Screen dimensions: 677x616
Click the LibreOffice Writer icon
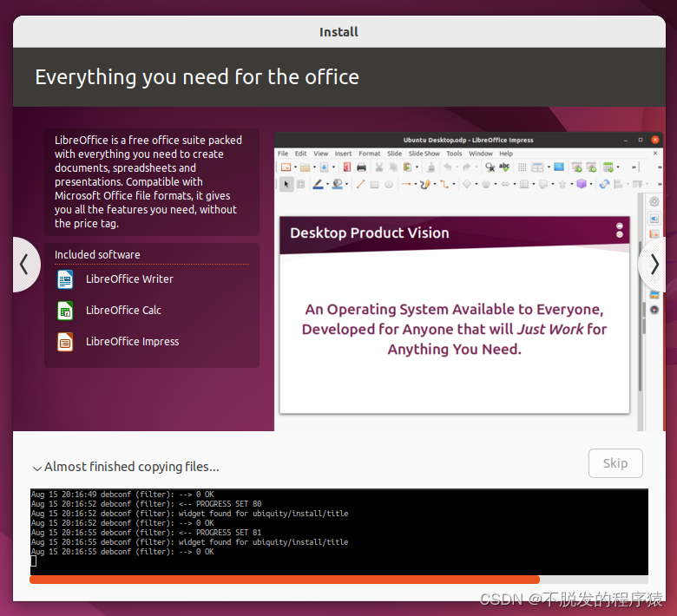[65, 279]
